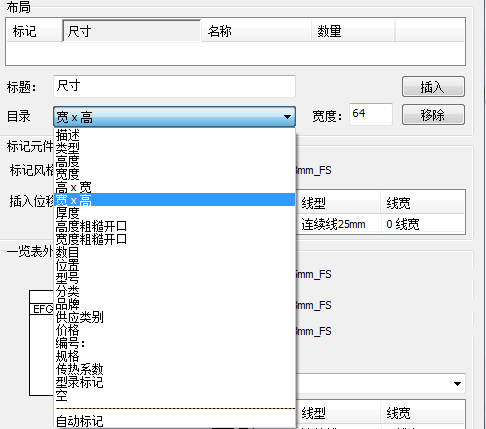Click the 插入 button
486x429 pixels.
point(433,87)
